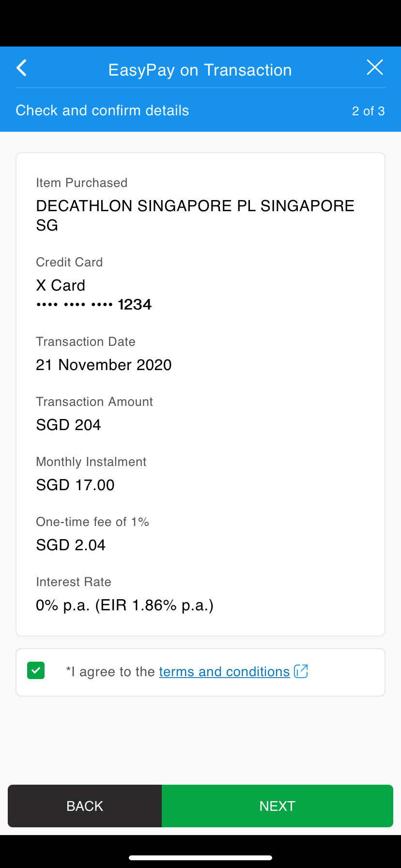Expand the One-time fee of 1% row
The height and width of the screenshot is (868, 401).
click(92, 533)
